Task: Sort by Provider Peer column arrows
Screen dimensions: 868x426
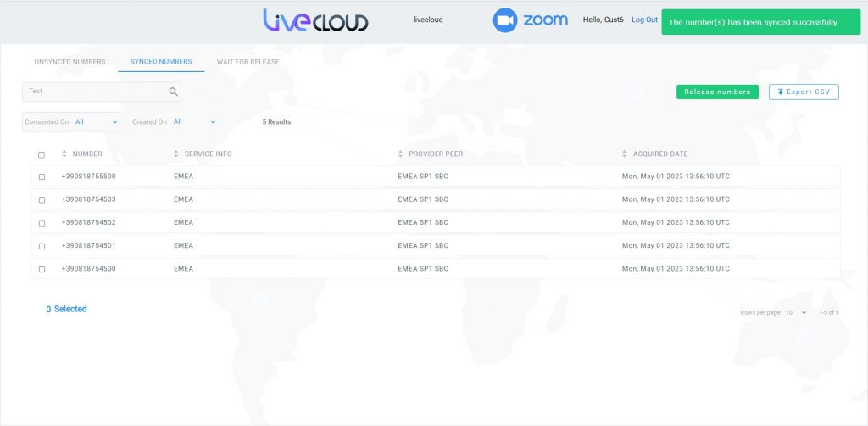Action: (401, 154)
